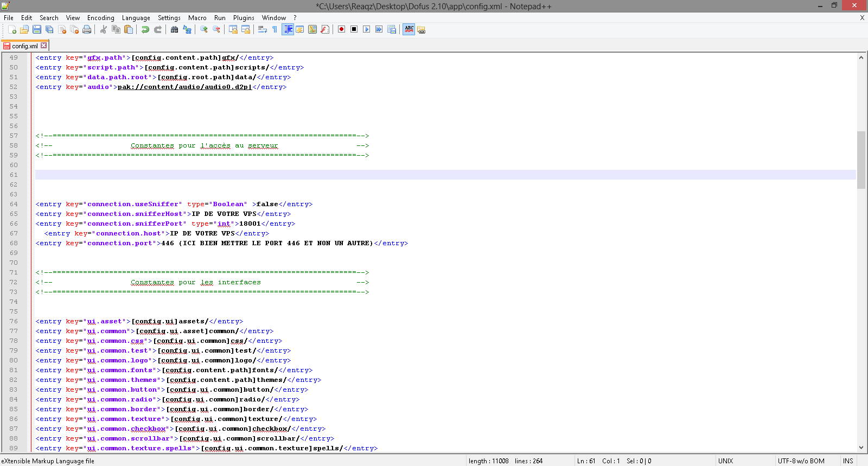The image size is (868, 466).
Task: Save current recorded macro icon
Action: [392, 29]
